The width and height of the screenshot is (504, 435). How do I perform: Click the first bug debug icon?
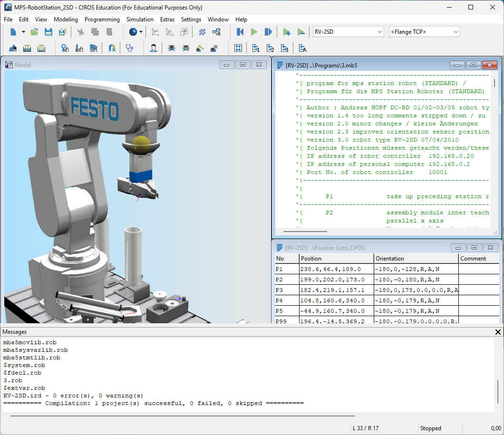pyautogui.click(x=172, y=48)
